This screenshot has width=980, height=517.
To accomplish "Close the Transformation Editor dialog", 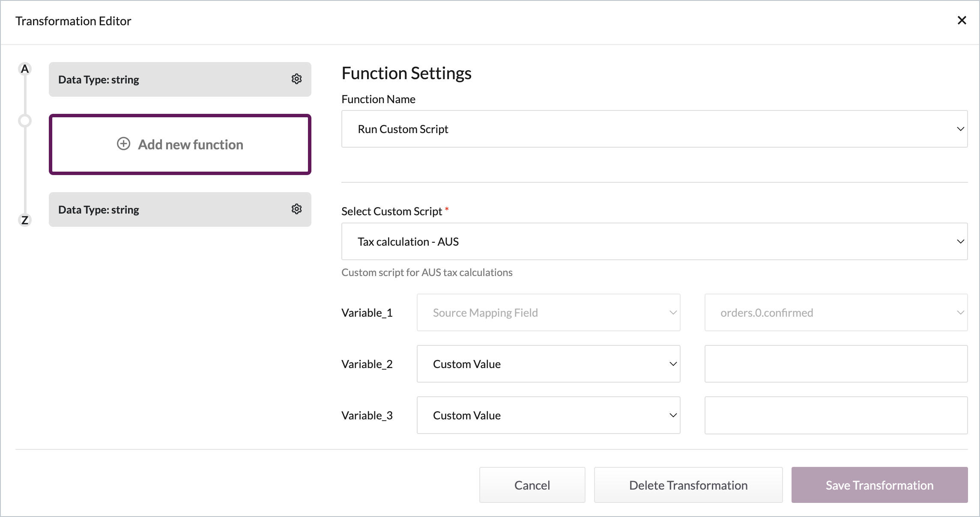I will (962, 21).
